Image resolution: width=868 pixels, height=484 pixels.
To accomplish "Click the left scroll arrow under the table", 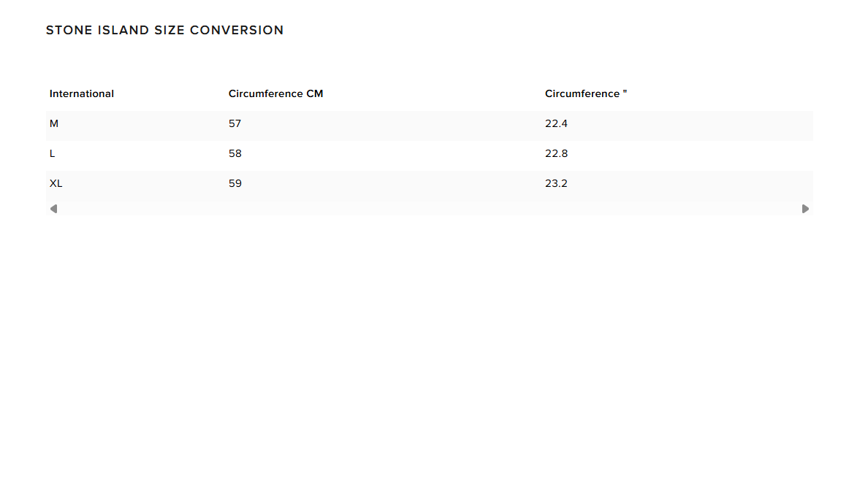I will tap(53, 209).
